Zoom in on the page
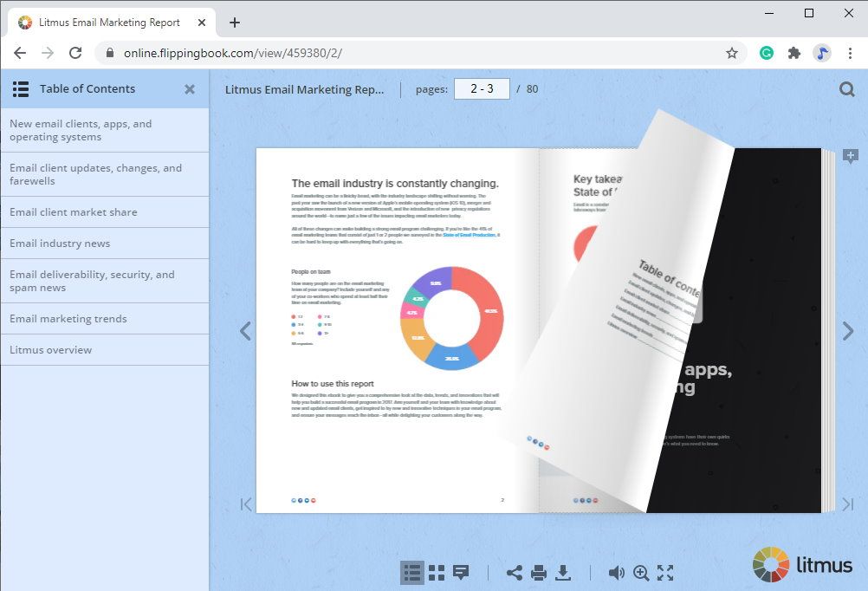The image size is (868, 591). (x=641, y=572)
